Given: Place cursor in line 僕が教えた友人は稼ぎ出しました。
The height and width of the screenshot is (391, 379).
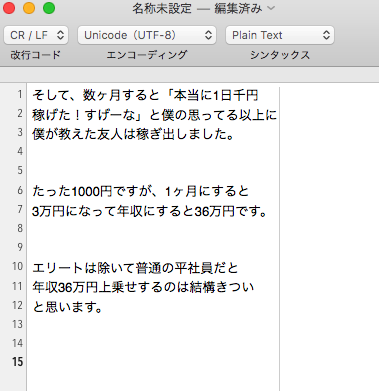Looking at the screenshot, I should coord(133,134).
